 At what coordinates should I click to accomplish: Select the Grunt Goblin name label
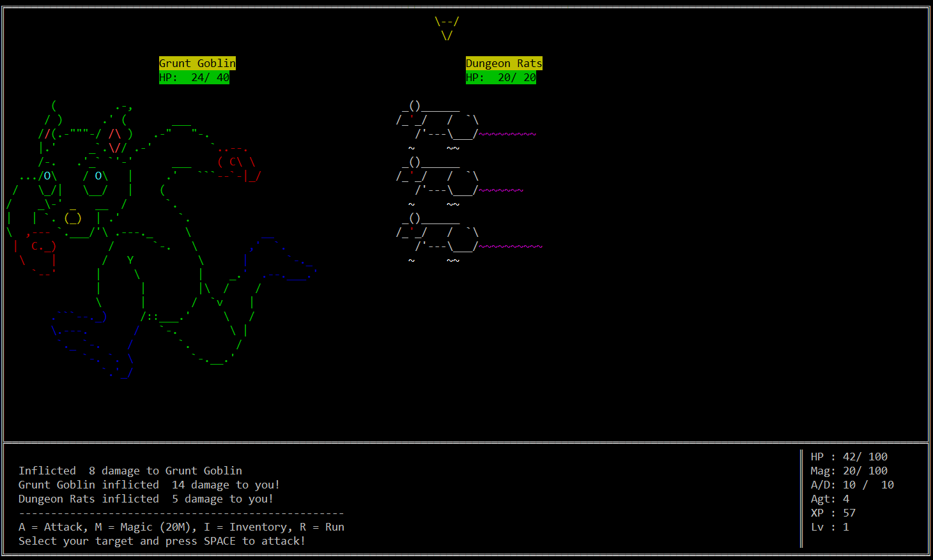[x=197, y=63]
